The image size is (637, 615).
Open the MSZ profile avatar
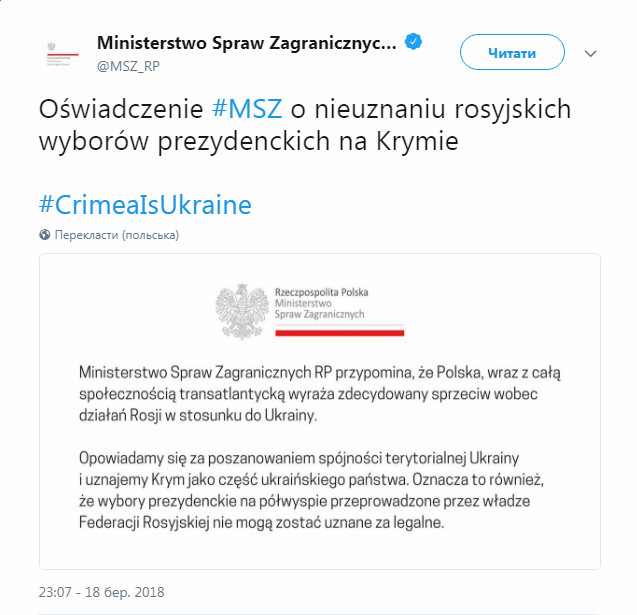[63, 53]
